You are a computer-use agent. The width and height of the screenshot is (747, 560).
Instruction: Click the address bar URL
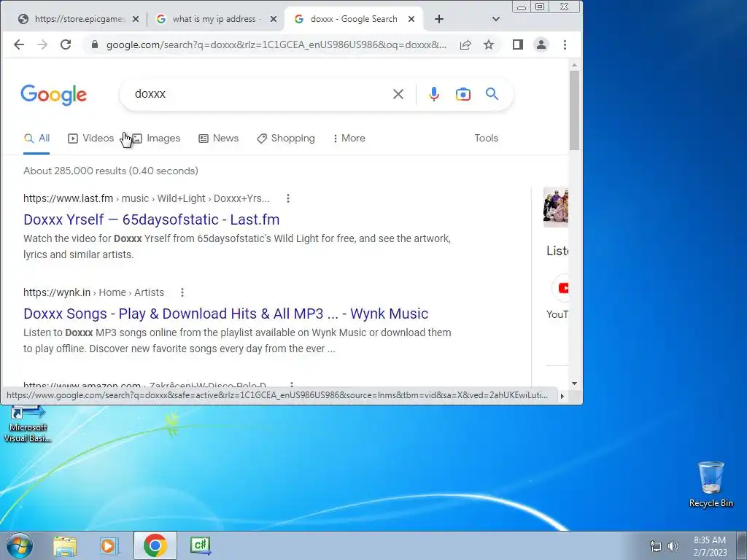(x=276, y=44)
